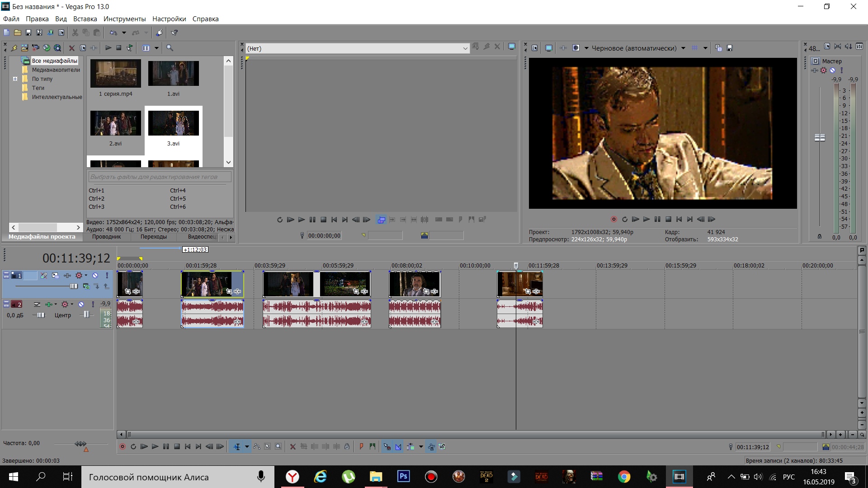Image resolution: width=868 pixels, height=488 pixels.
Task: Select the 'Теги' folder in media tree
Action: [38, 88]
